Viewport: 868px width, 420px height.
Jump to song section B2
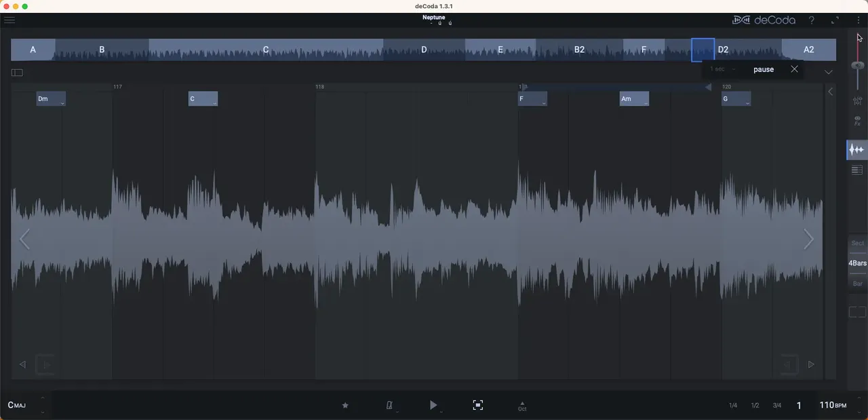(x=579, y=50)
